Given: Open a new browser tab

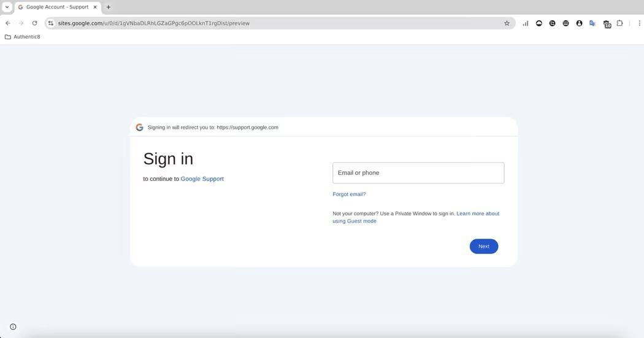Looking at the screenshot, I should tap(109, 7).
